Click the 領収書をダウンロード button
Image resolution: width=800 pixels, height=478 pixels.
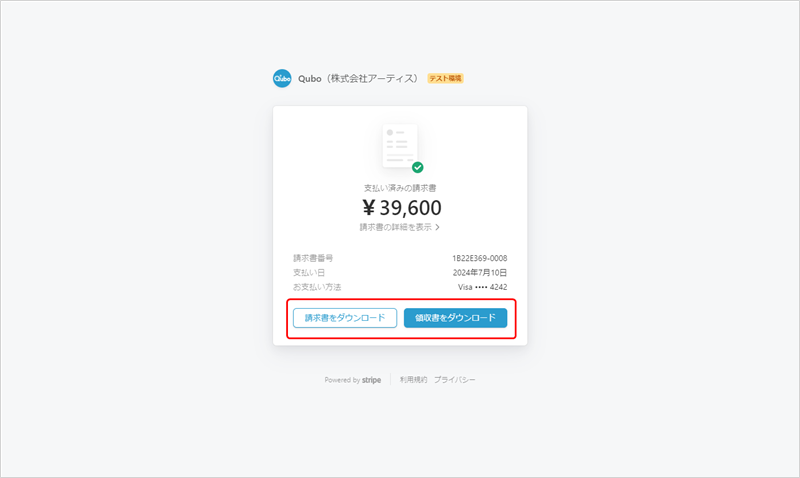[456, 318]
